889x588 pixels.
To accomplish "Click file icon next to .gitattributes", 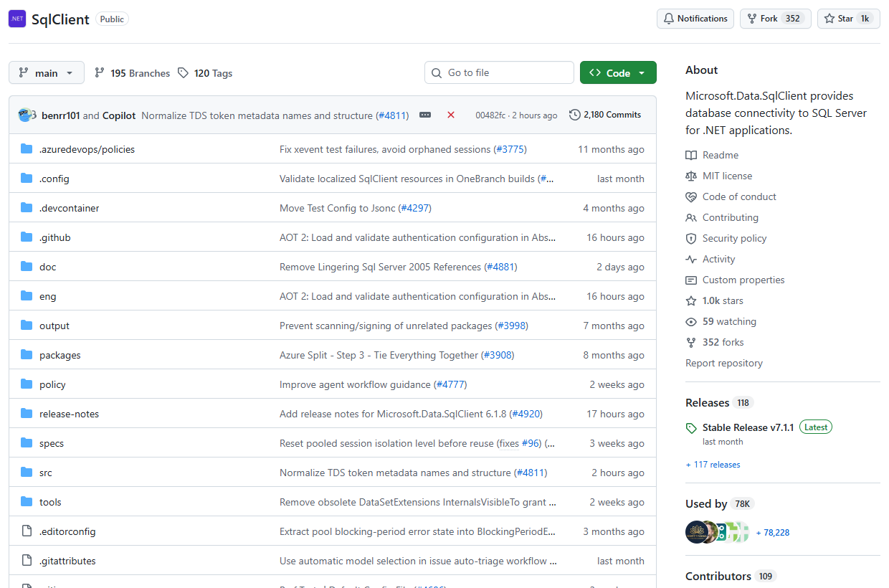I will [x=27, y=561].
